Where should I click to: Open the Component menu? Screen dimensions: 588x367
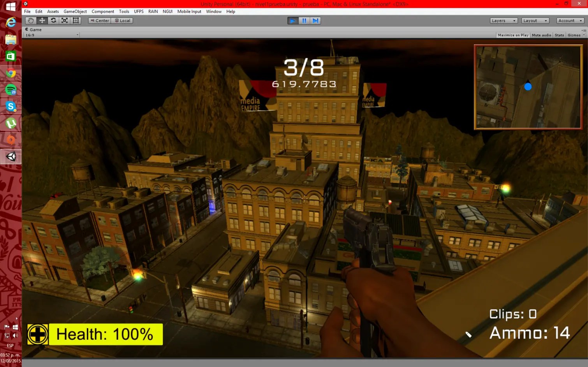pos(103,11)
